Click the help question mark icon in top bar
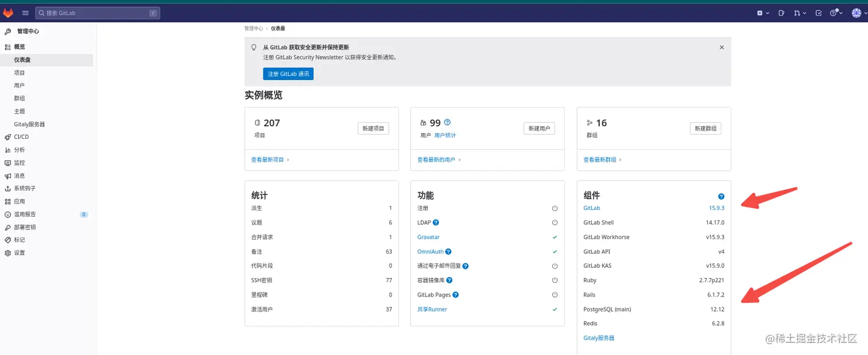868x355 pixels. (833, 13)
